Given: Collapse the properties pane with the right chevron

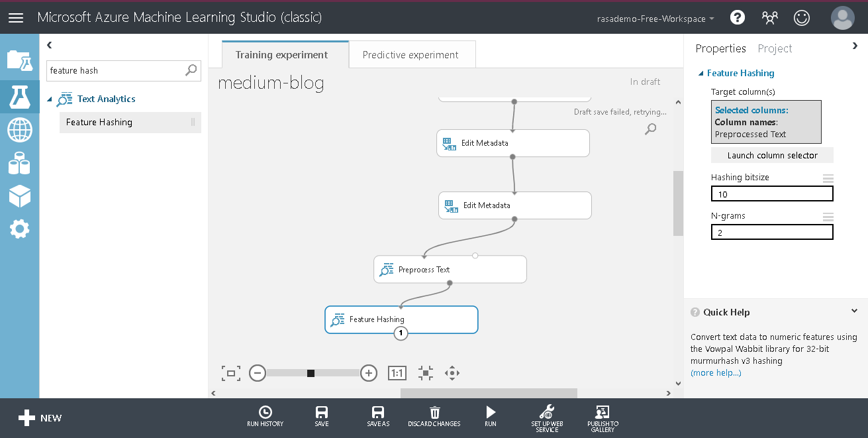Looking at the screenshot, I should tap(854, 46).
